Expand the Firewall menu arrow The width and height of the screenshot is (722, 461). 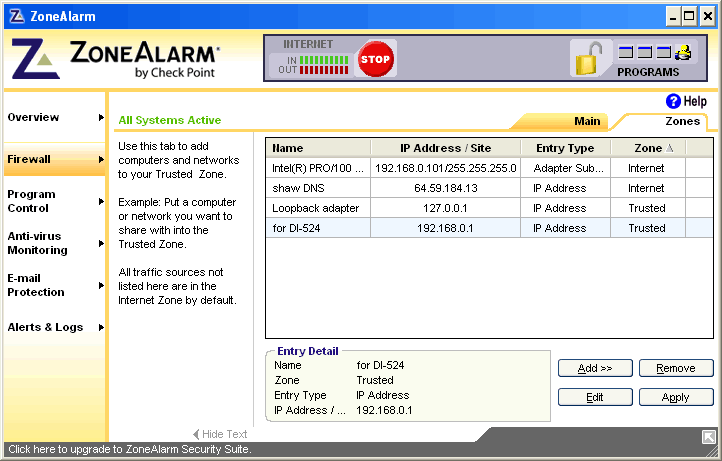click(x=101, y=159)
